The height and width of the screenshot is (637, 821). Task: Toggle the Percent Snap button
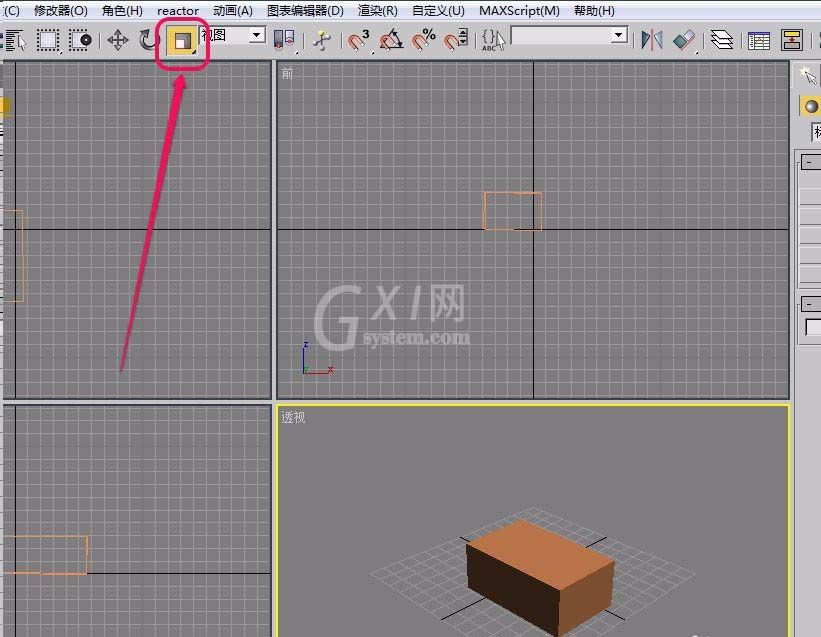pos(424,40)
